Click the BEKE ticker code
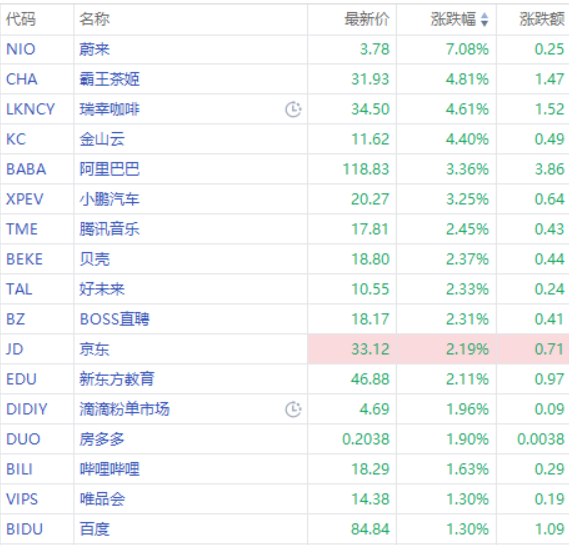Screen dimensions: 569x545 (x=24, y=259)
